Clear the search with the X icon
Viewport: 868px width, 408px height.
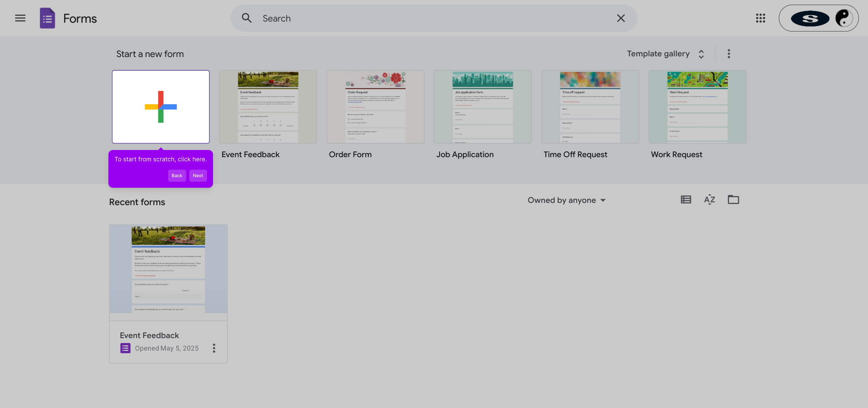coord(621,18)
